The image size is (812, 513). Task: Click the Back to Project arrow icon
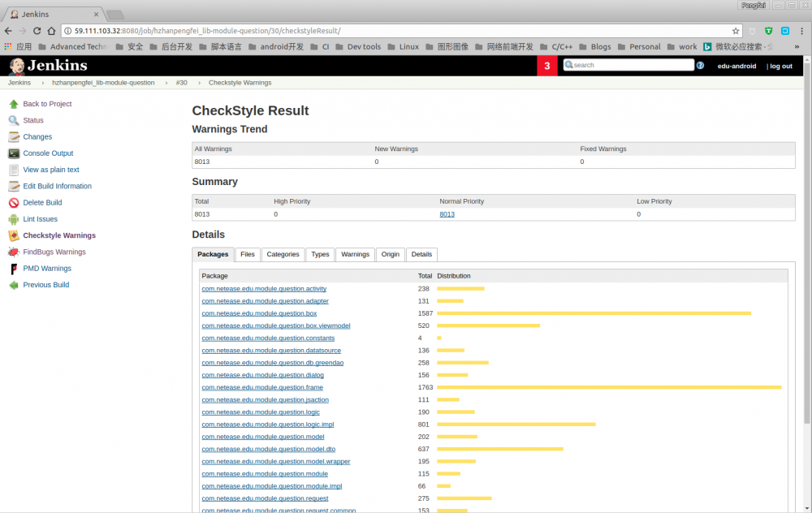pos(14,104)
